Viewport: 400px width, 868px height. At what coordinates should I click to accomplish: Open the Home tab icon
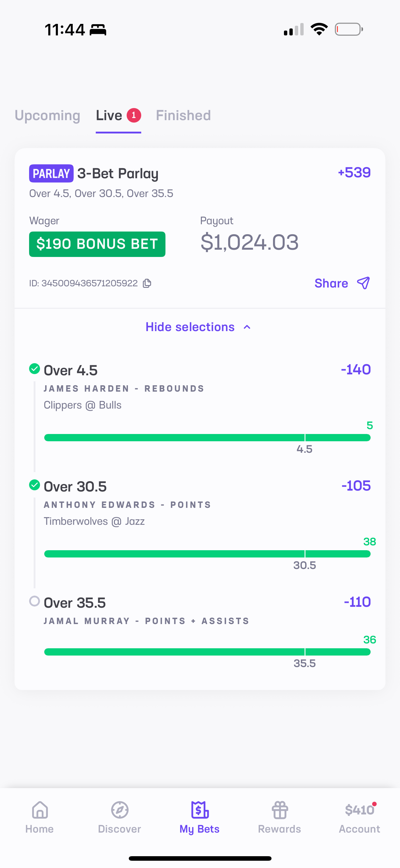coord(40,810)
